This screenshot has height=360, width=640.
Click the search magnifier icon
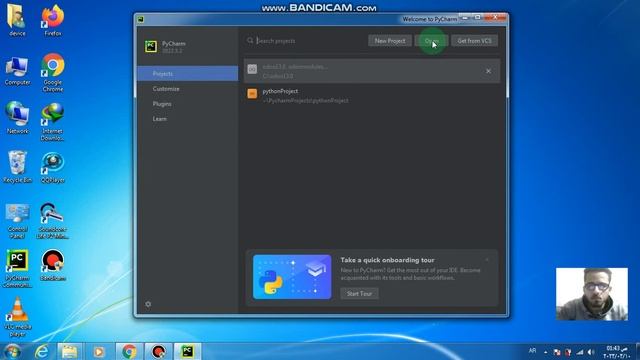pos(250,40)
